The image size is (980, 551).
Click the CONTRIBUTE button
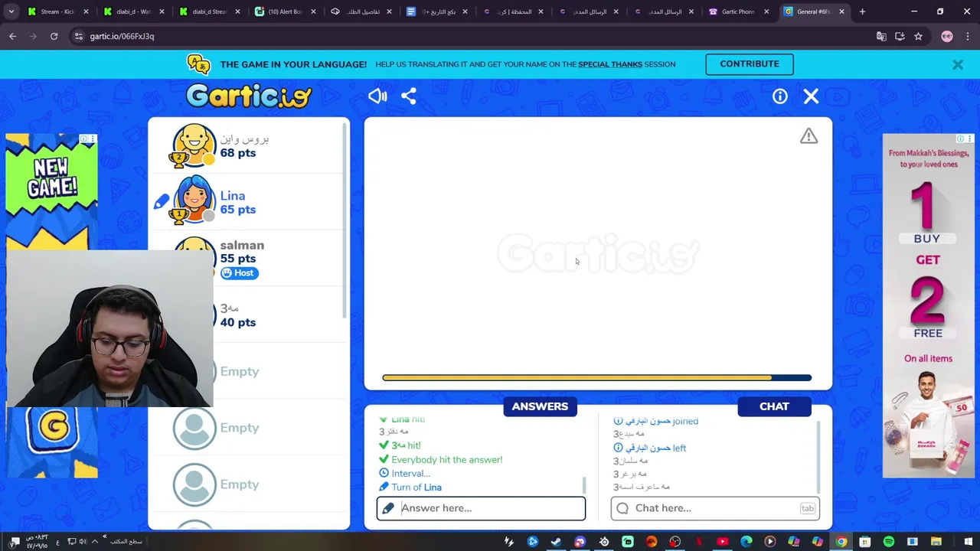click(750, 64)
